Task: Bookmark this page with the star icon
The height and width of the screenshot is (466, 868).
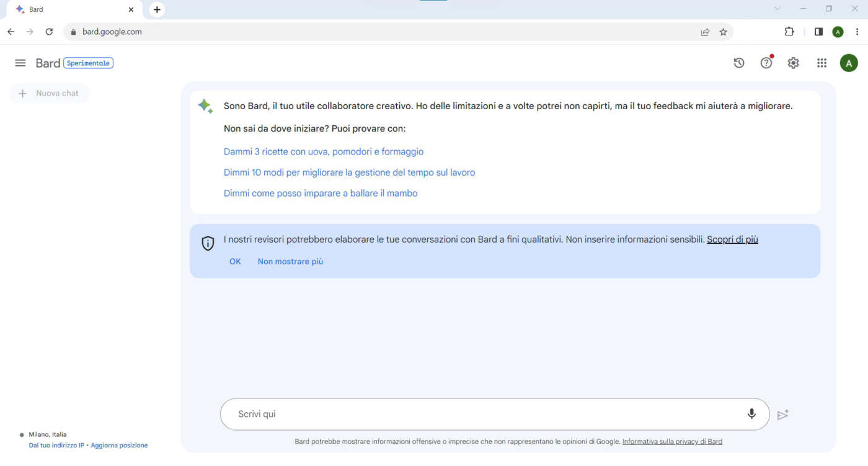Action: (x=723, y=32)
